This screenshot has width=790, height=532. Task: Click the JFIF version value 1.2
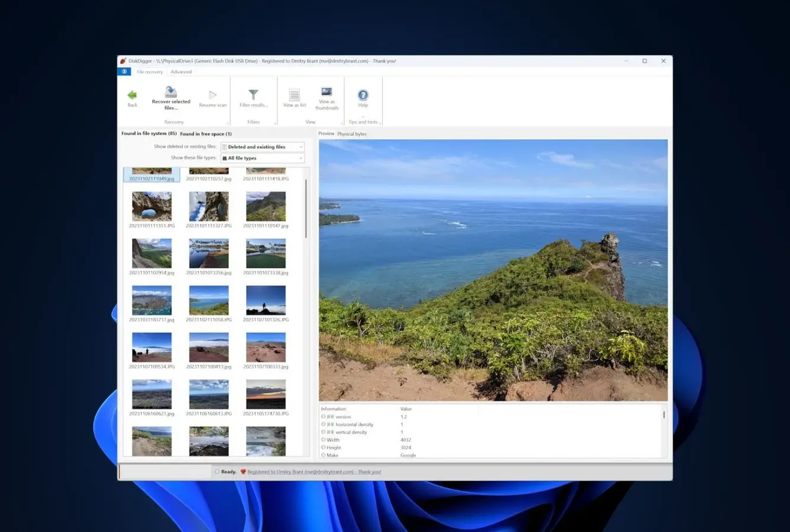point(404,417)
